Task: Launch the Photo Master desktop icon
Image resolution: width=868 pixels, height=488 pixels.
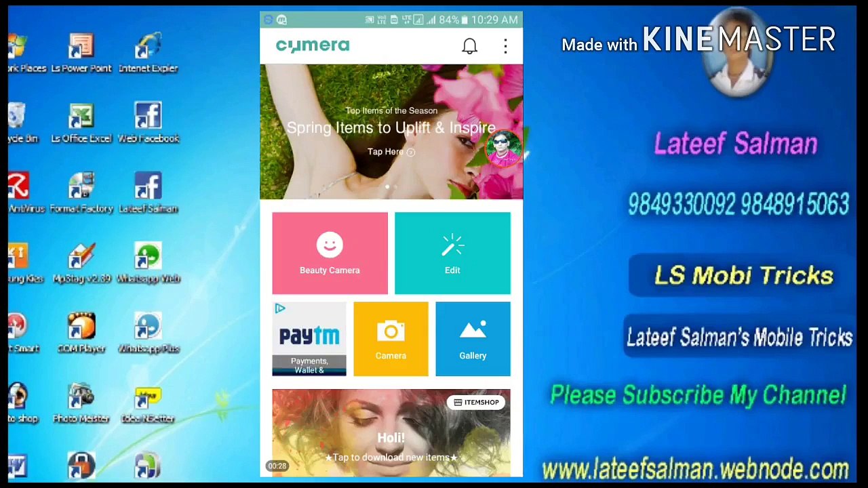Action: (81, 404)
